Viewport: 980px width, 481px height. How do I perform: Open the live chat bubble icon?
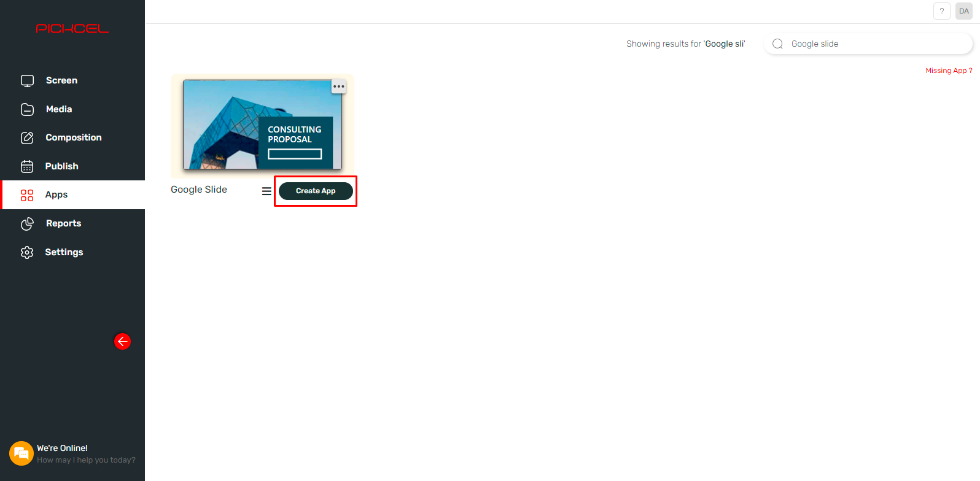pos(21,453)
